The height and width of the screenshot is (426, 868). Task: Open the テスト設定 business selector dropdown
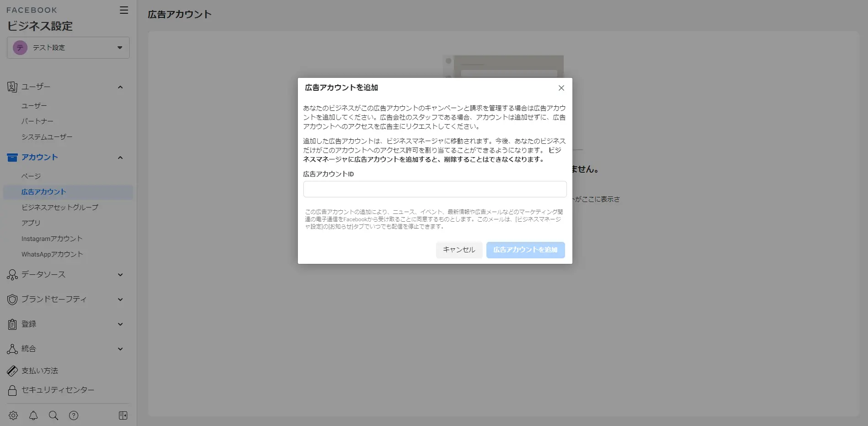68,48
